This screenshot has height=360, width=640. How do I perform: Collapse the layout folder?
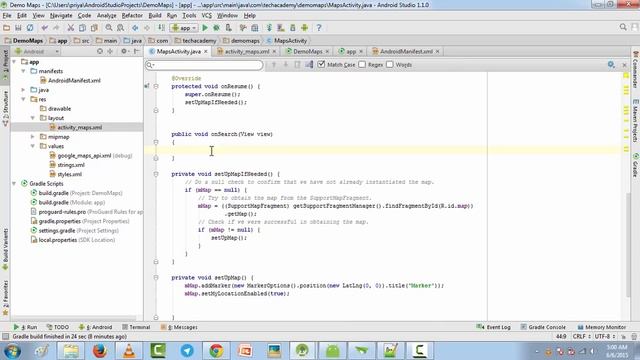coord(33,118)
